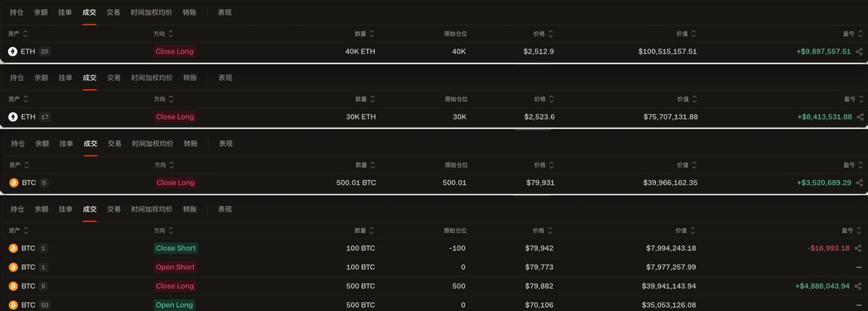The height and width of the screenshot is (311, 868).
Task: Switch to 持仓 tab in top panel
Action: tap(17, 12)
